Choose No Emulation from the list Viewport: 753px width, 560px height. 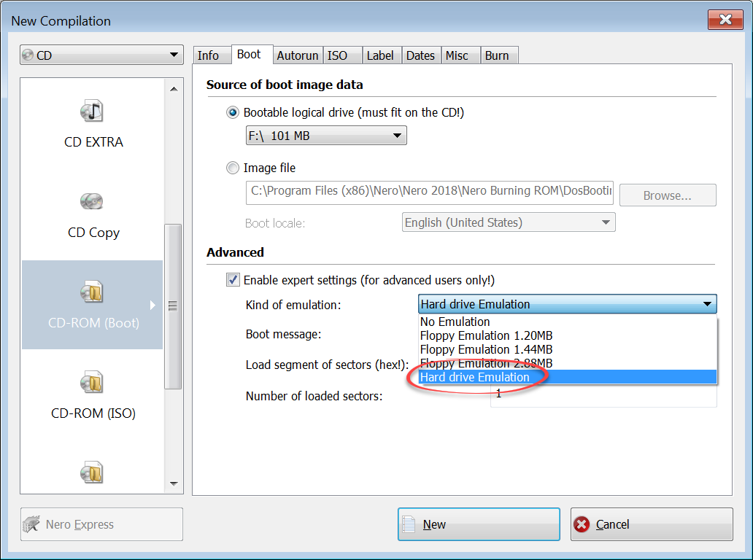coord(568,322)
